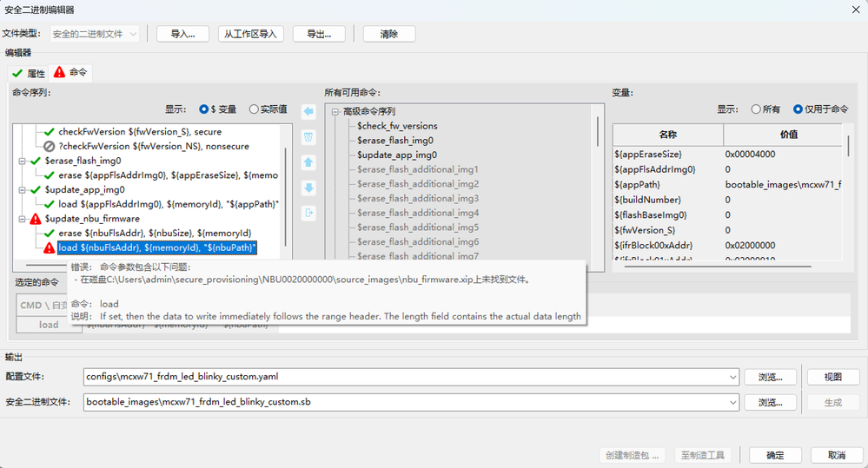Screen dimensions: 868x468
Task: Open the 安全二进制文件 path dropdown arrow
Action: tap(733, 402)
